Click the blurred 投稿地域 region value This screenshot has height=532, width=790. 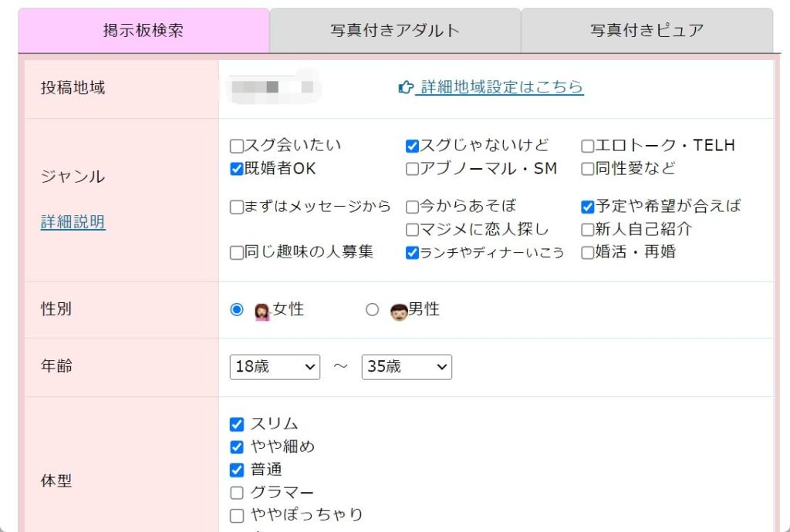click(x=274, y=87)
